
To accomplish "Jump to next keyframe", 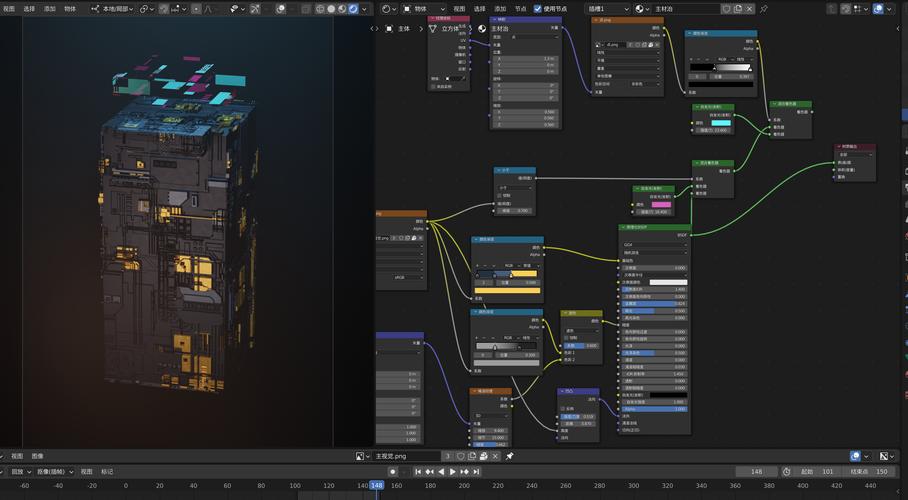I will click(x=464, y=472).
